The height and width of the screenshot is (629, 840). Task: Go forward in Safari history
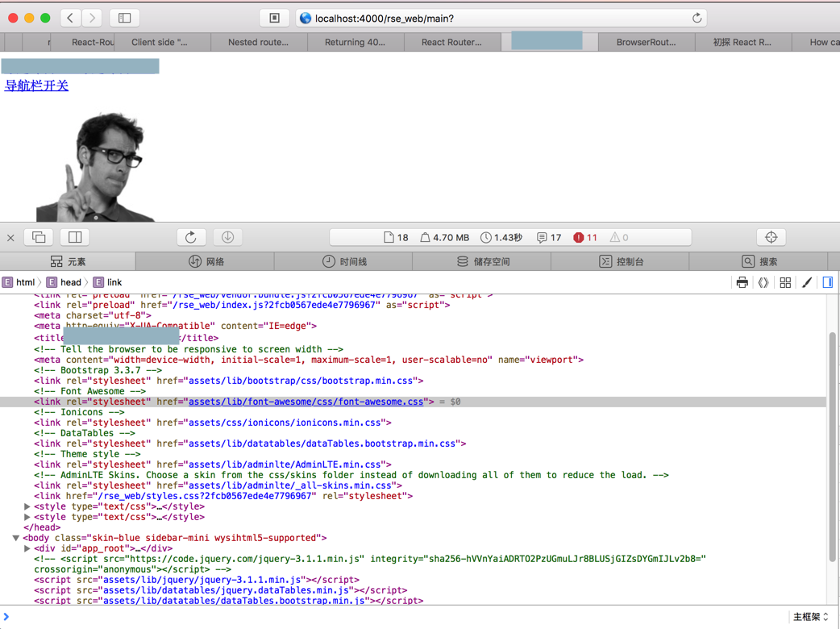92,19
